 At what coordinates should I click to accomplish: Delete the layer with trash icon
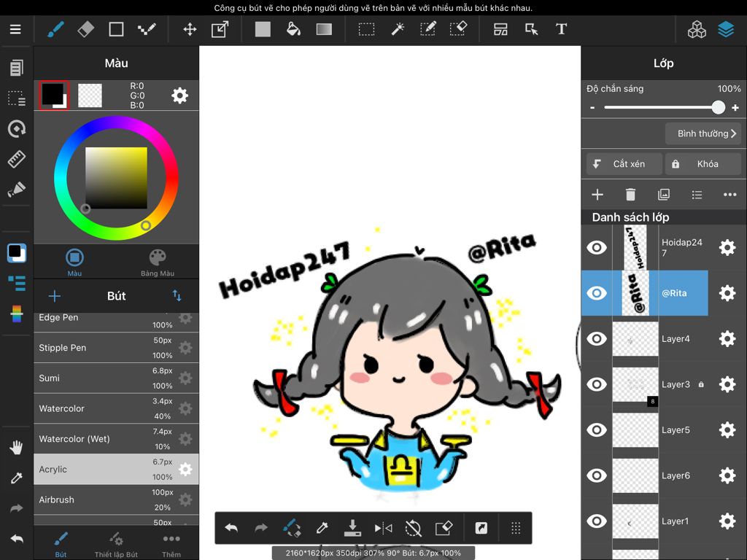630,194
